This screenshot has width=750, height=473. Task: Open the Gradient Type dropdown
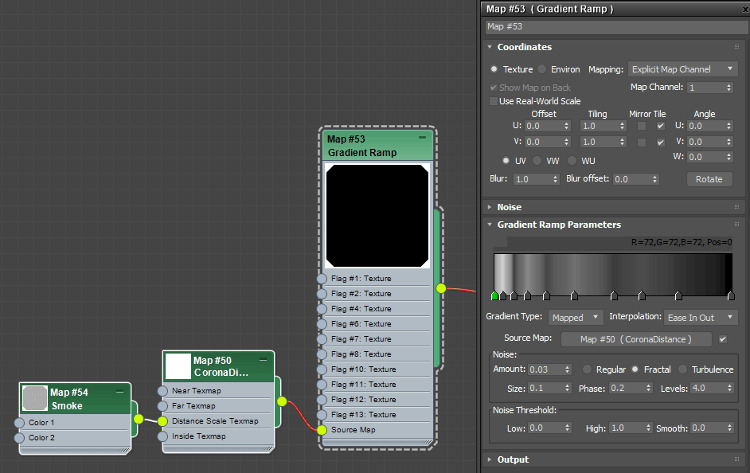574,317
